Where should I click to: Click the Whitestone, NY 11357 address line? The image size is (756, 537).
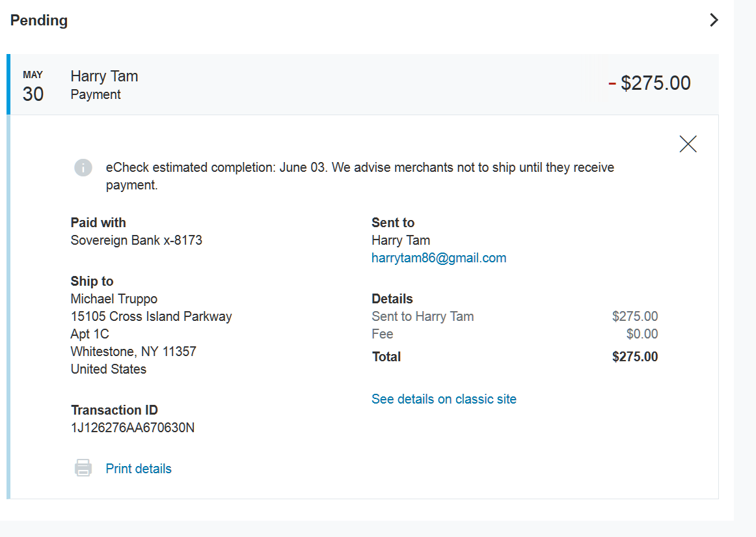click(133, 351)
